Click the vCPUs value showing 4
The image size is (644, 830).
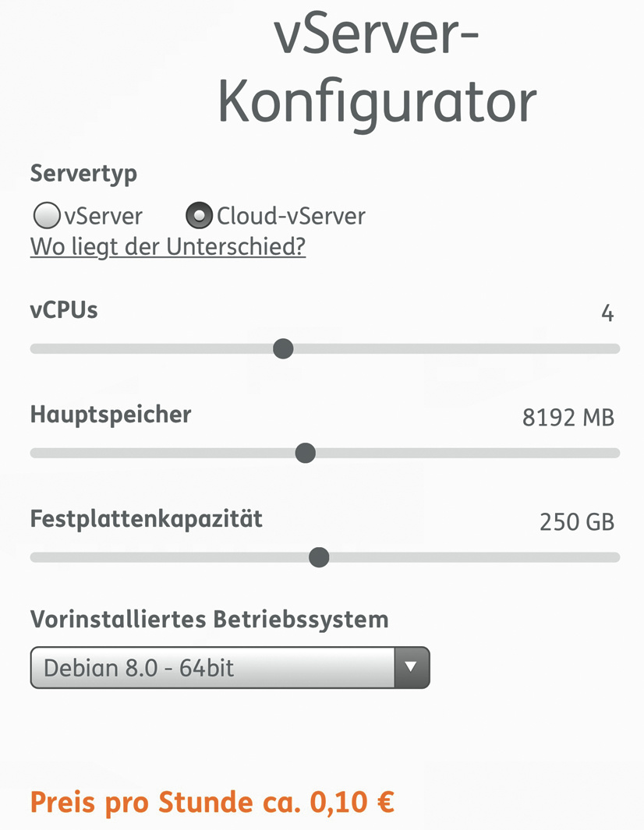tap(607, 313)
